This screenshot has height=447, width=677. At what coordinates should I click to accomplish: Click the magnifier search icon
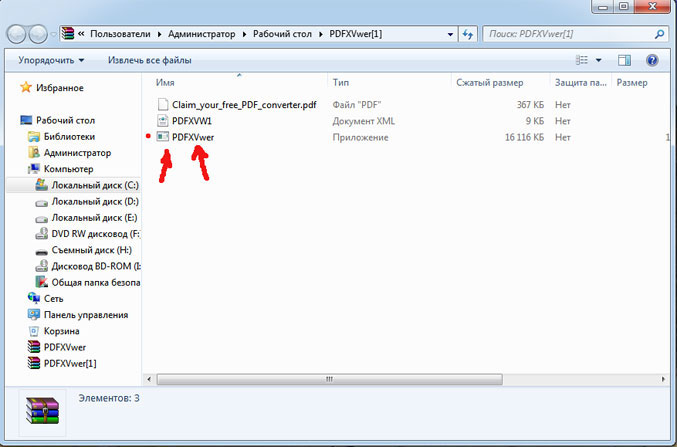[x=659, y=34]
